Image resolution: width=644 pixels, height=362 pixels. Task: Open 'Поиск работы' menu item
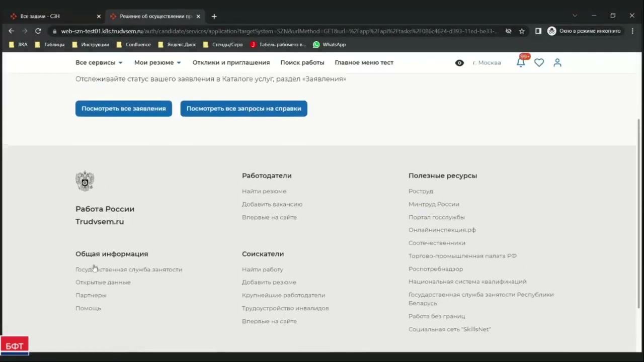pos(302,62)
